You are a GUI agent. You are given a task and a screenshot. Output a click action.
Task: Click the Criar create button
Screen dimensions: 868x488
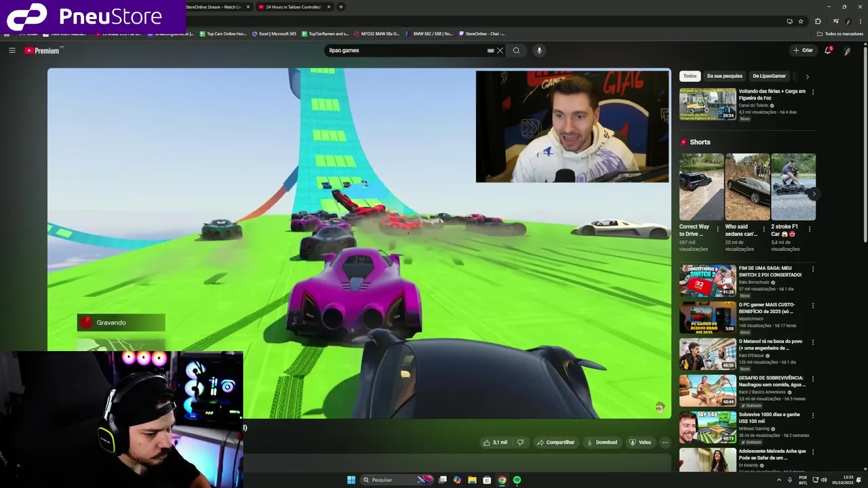click(x=803, y=50)
